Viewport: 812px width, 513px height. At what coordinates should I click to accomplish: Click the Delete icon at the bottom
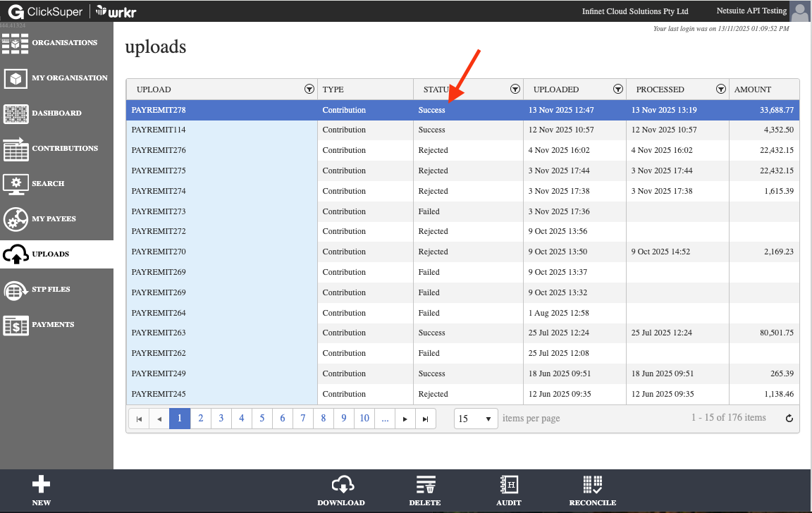pyautogui.click(x=425, y=490)
